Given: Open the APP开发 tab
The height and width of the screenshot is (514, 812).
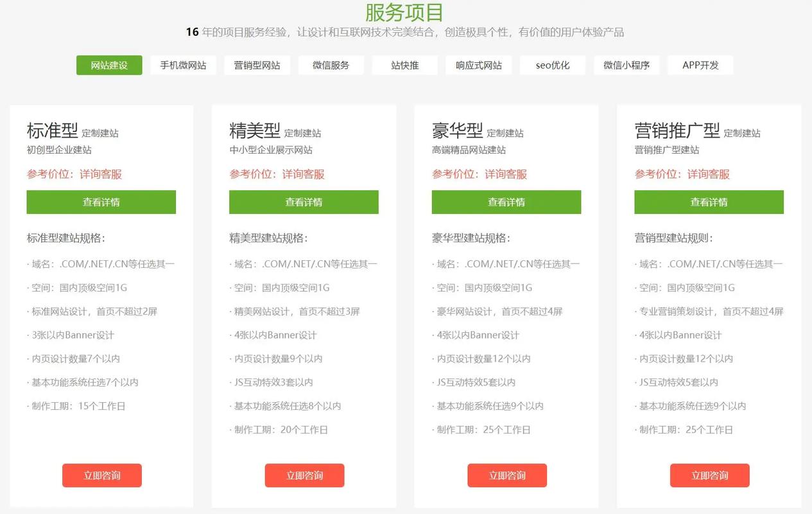Looking at the screenshot, I should pyautogui.click(x=700, y=65).
